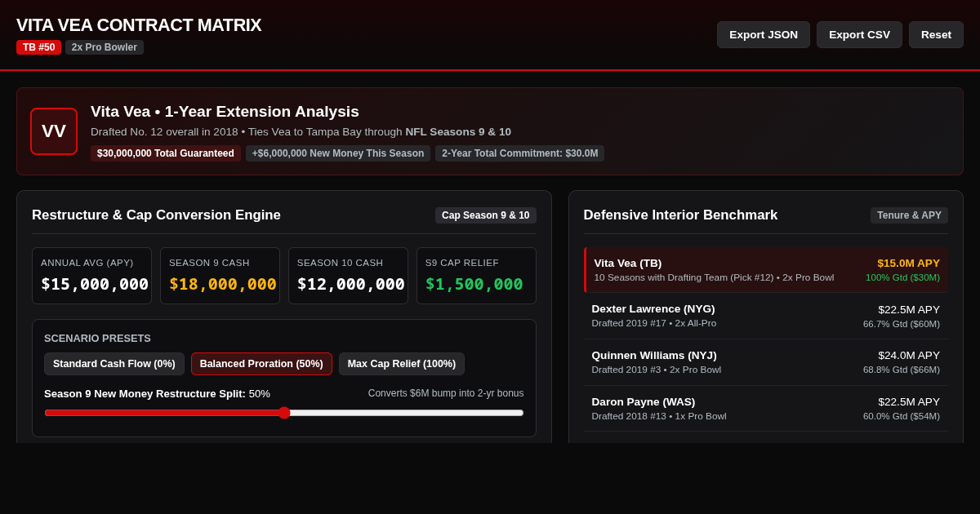Click the 60.0% Gtd ($54M) value
980x514 pixels.
point(902,416)
